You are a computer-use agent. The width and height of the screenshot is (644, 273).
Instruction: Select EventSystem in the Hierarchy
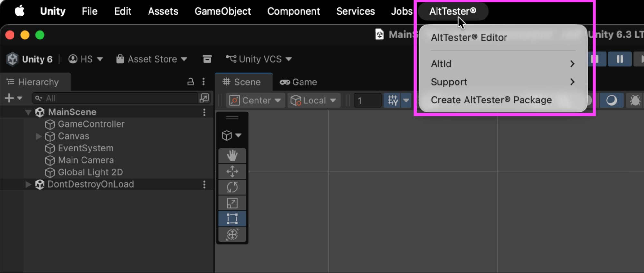86,148
